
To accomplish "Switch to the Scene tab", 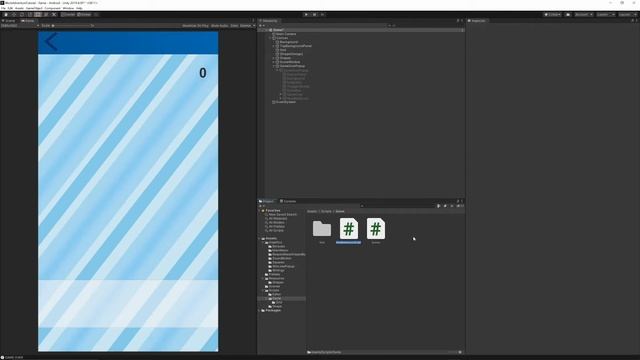I will pos(9,21).
